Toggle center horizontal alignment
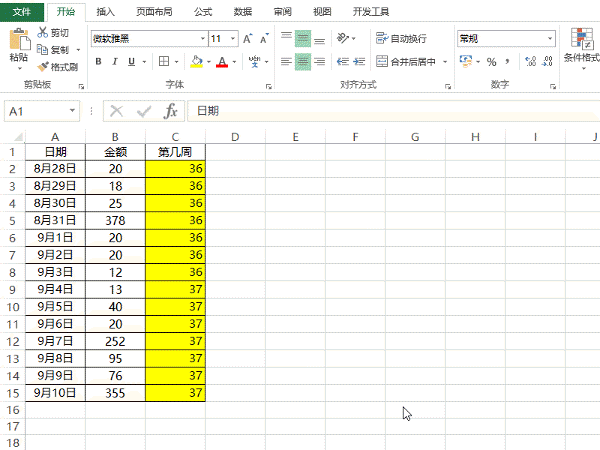The height and width of the screenshot is (450, 600). coord(303,62)
